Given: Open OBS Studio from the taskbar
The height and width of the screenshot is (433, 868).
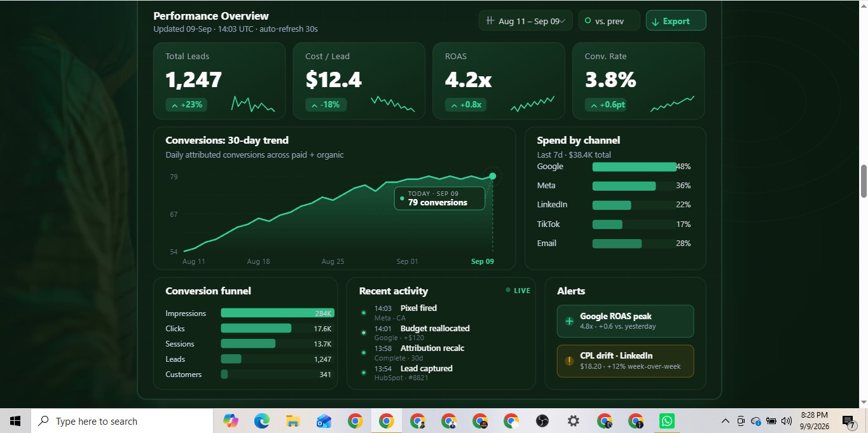Looking at the screenshot, I should tap(542, 421).
